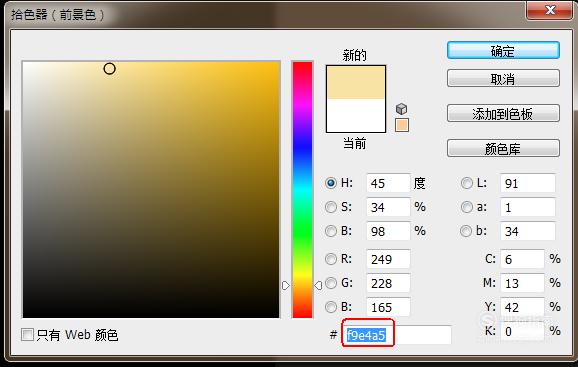Click the 添加到色板 button

pos(503,113)
